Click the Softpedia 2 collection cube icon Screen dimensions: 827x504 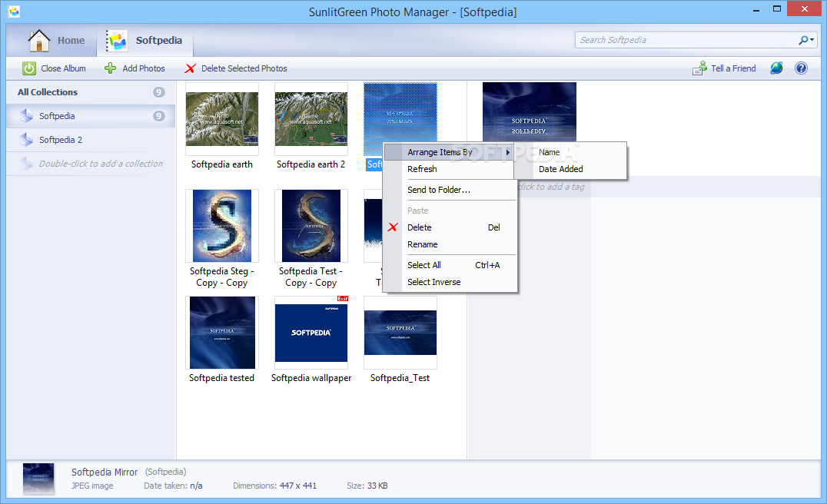click(x=26, y=139)
